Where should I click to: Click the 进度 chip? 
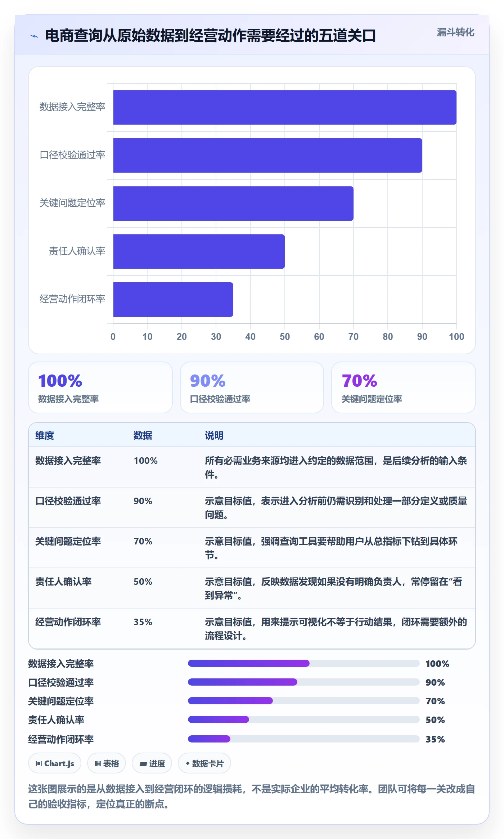pos(152,763)
